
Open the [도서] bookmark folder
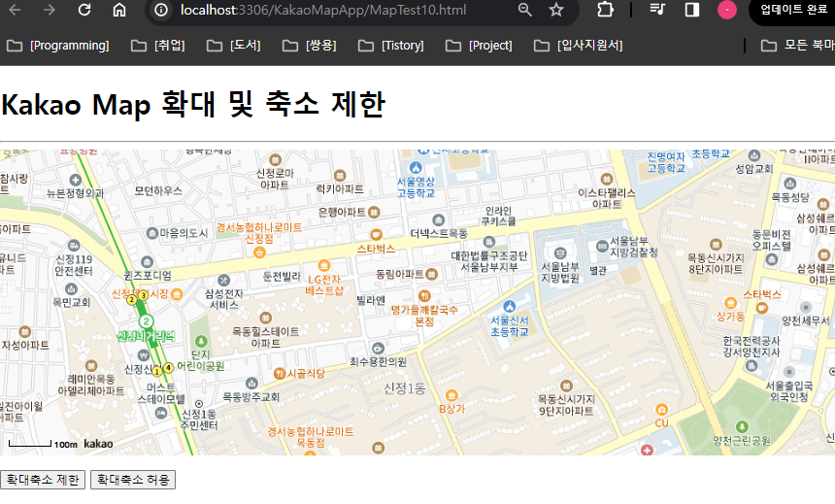[x=234, y=46]
